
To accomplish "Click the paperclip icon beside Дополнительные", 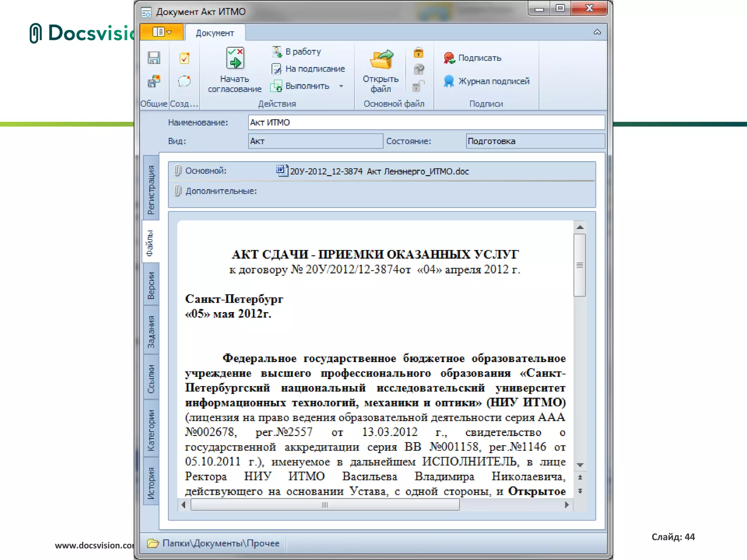I will pos(178,191).
